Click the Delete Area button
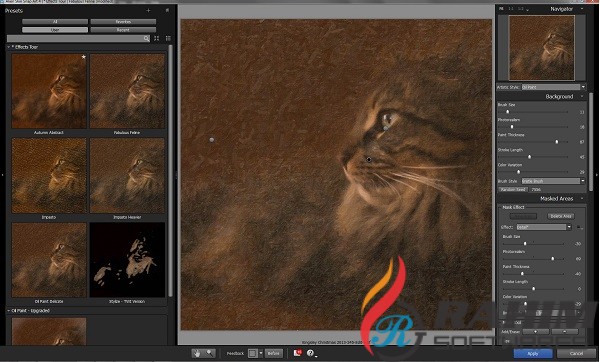Viewport: 600px width, 362px height. [x=561, y=216]
